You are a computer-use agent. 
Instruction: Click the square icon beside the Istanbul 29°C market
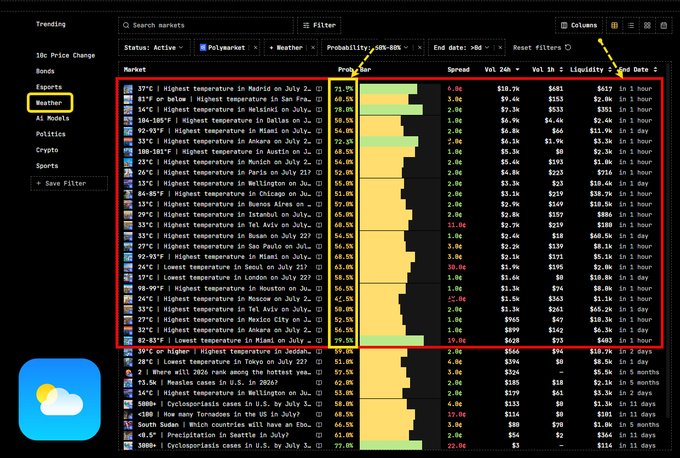[319, 215]
